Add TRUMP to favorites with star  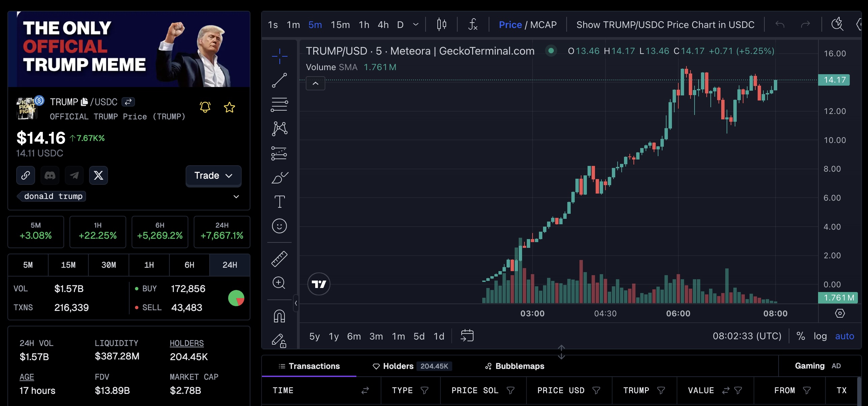click(x=229, y=107)
